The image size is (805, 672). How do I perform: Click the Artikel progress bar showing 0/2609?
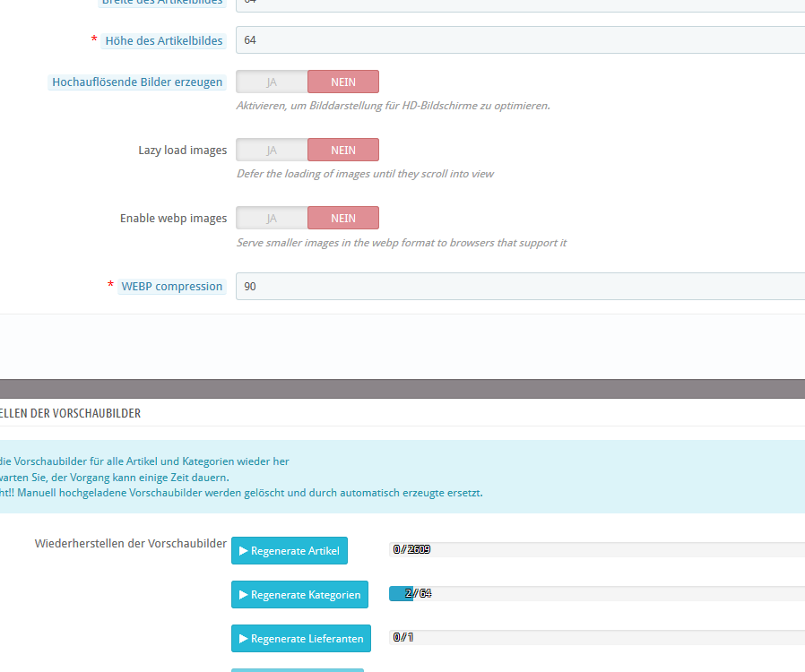[x=596, y=549]
